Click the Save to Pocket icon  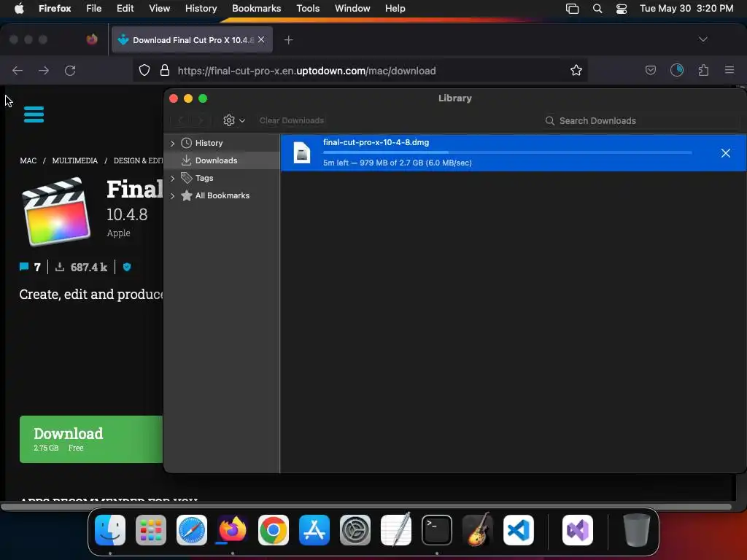point(650,71)
